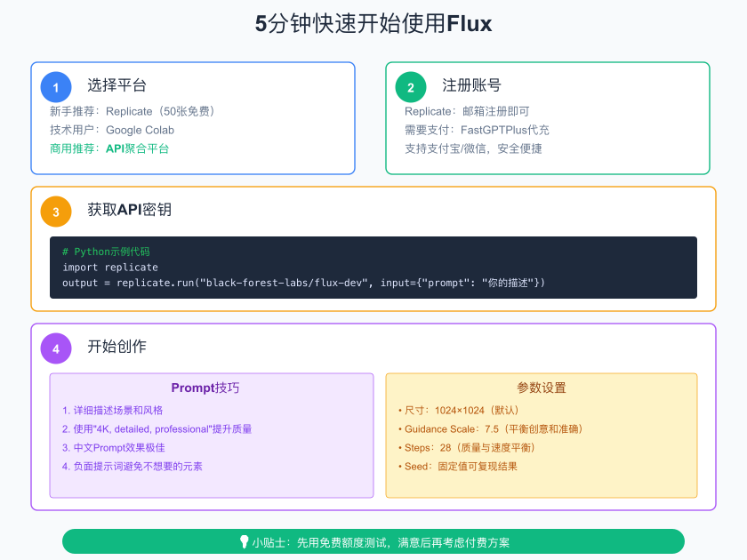Viewport: 747px width, 560px height.
Task: Click tip 3 中文Prompt效果极佳
Action: 114,448
